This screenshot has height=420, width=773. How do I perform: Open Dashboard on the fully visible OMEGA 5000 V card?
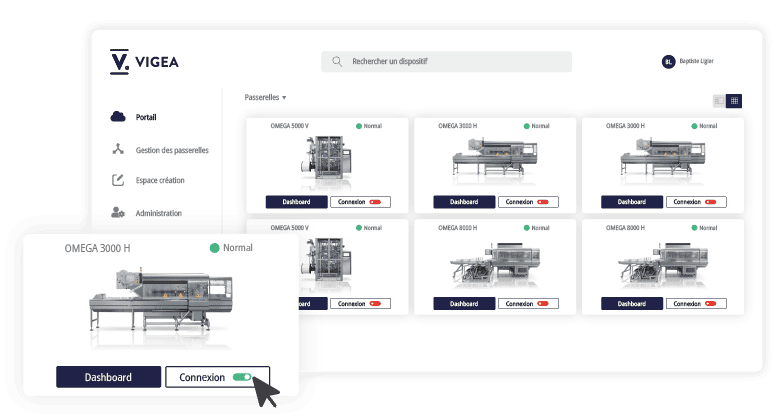pyautogui.click(x=296, y=202)
